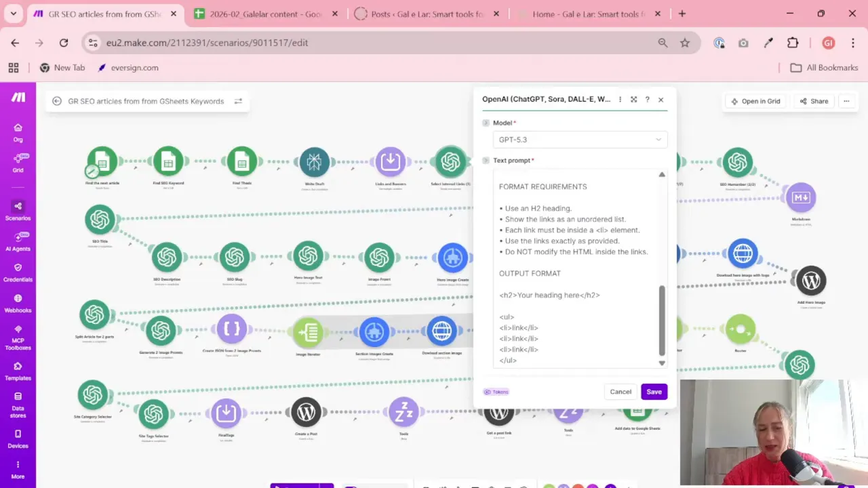The width and height of the screenshot is (868, 488).
Task: Open MCP Toolboxes in the sidebar
Action: tap(18, 338)
